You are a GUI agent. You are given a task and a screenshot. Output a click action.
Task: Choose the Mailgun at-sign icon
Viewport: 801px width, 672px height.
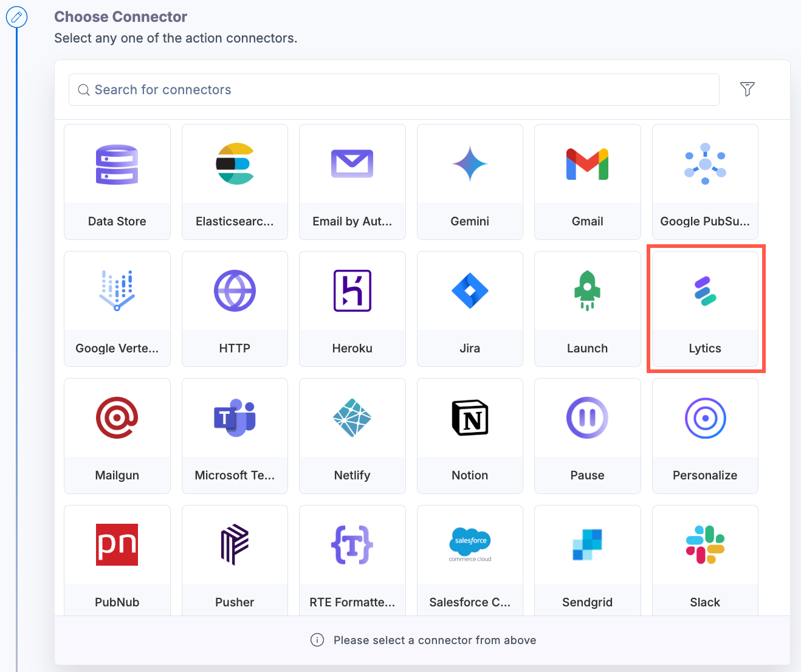click(117, 418)
